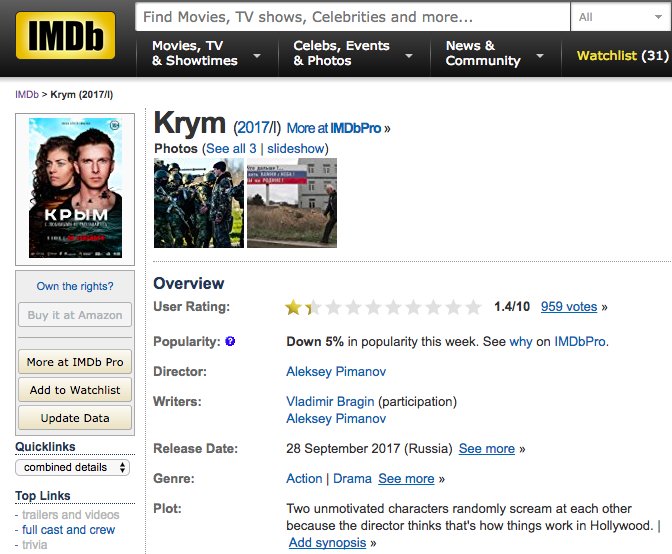
Task: Click More at IMDb Pro button
Action: [x=75, y=362]
